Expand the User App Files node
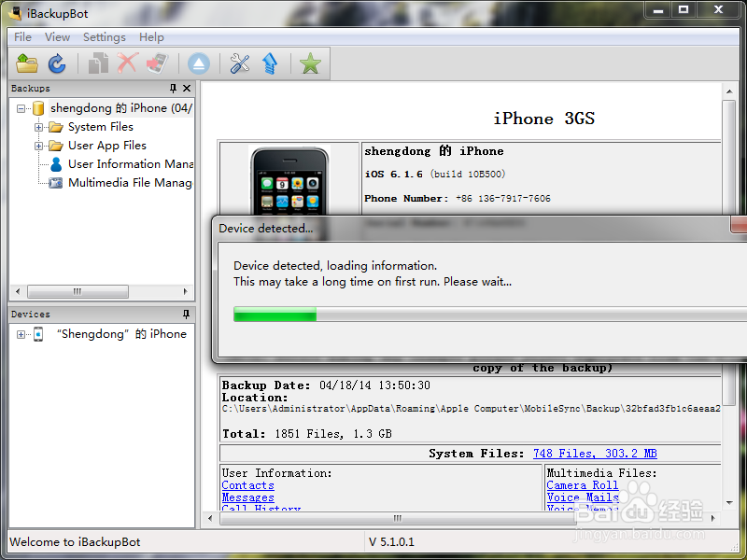747x560 pixels. tap(38, 146)
